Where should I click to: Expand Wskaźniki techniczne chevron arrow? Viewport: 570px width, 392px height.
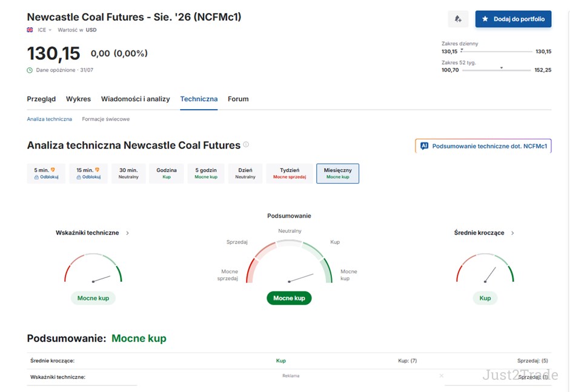point(128,233)
